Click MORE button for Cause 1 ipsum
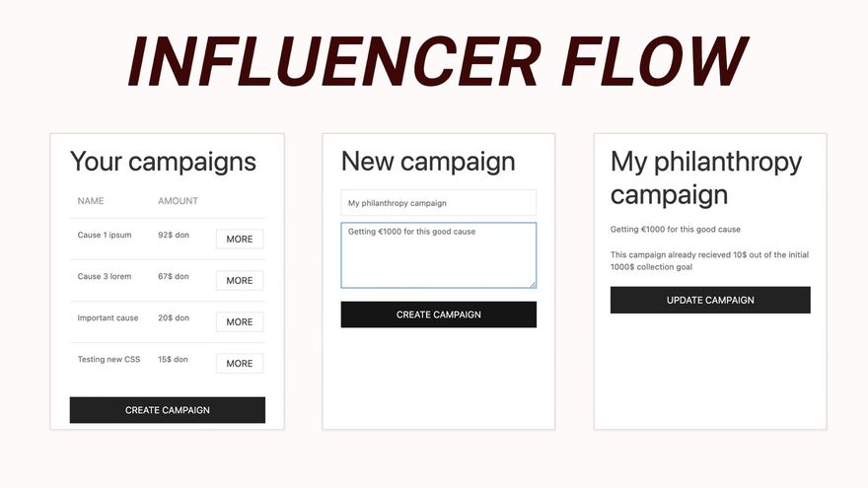 [x=240, y=240]
